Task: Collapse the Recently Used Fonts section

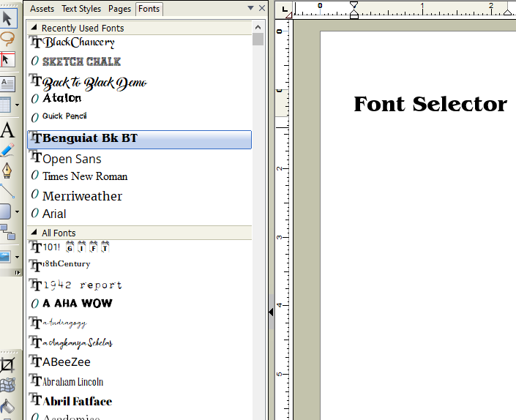Action: 34,28
